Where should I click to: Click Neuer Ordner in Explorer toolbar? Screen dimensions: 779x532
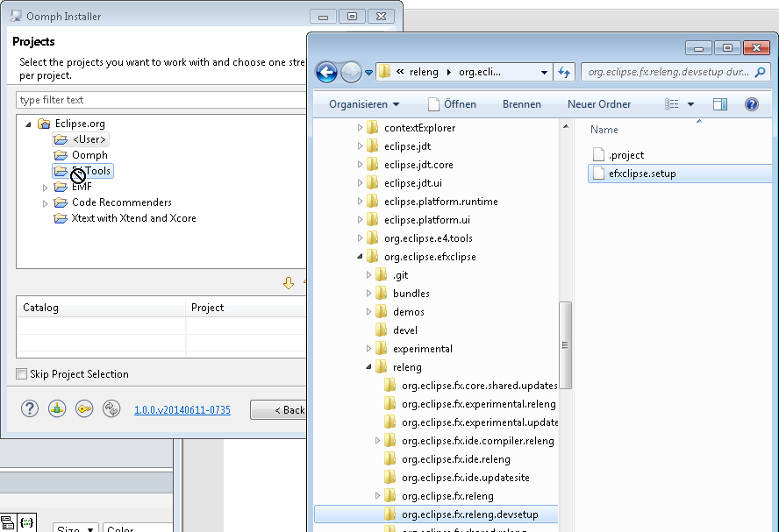tap(599, 104)
